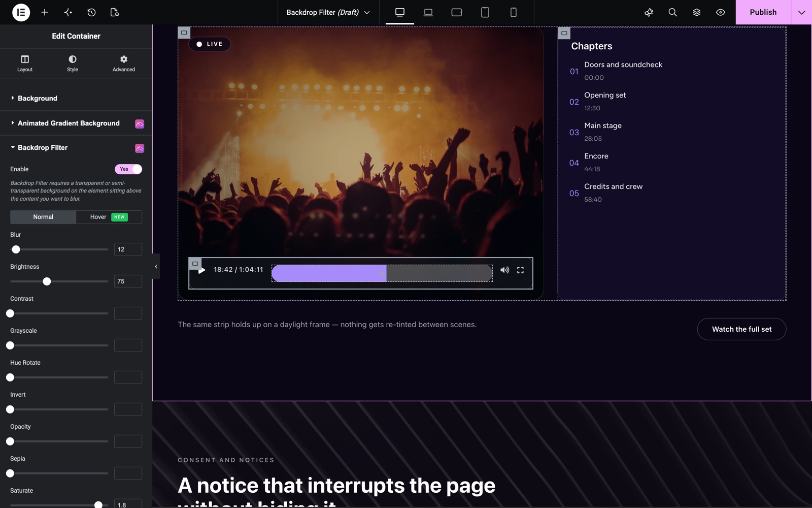Image resolution: width=812 pixels, height=508 pixels.
Task: Open the AI sparkle tool
Action: [68, 12]
